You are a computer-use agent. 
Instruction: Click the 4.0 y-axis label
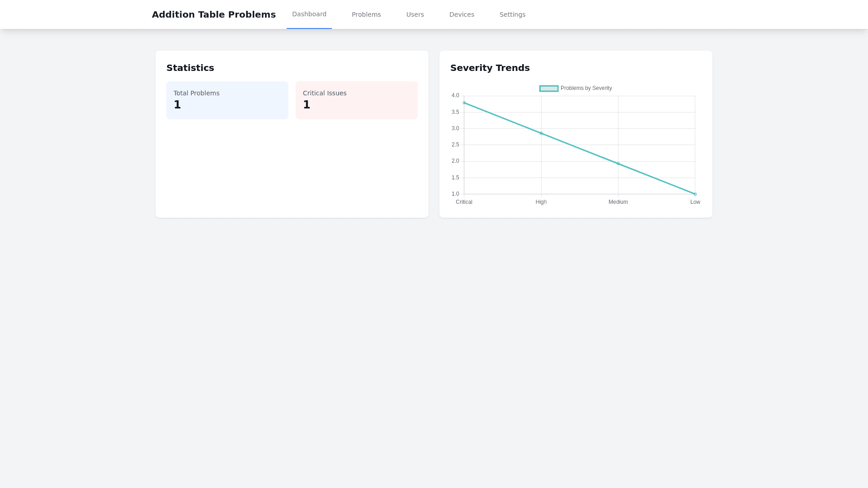[x=455, y=95]
